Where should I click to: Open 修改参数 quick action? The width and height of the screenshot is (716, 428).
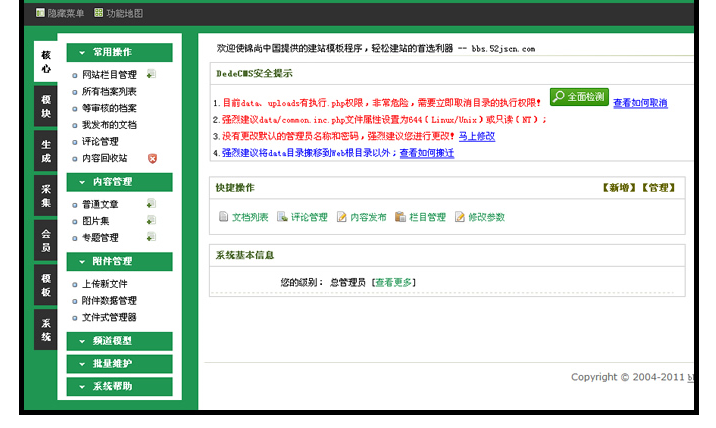460,217
